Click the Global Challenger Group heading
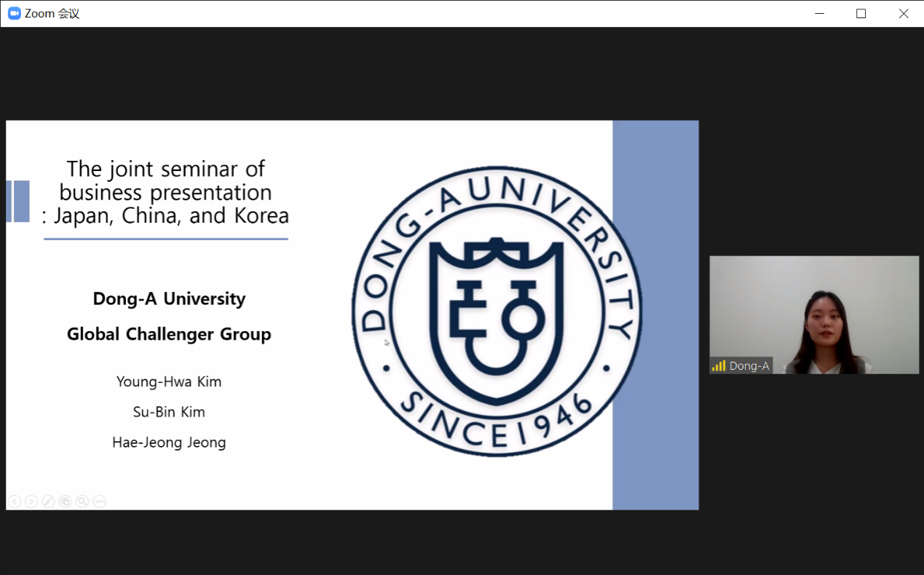This screenshot has height=575, width=924. [169, 334]
